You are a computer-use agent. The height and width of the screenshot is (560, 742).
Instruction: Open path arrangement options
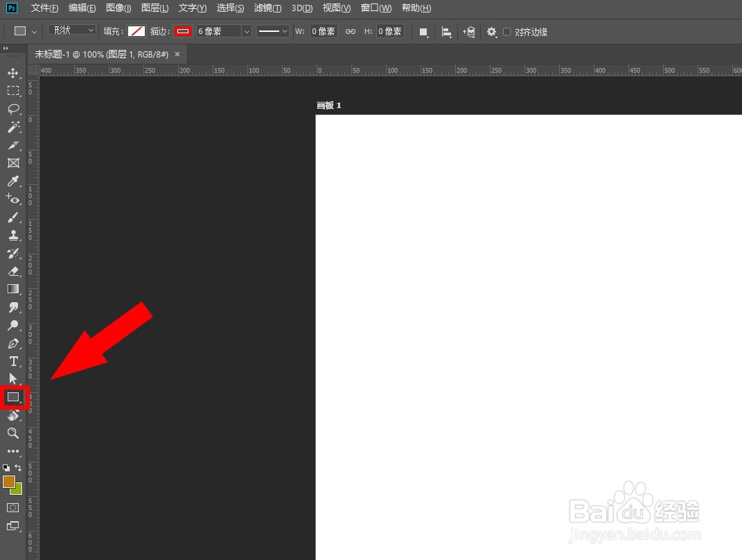click(468, 32)
